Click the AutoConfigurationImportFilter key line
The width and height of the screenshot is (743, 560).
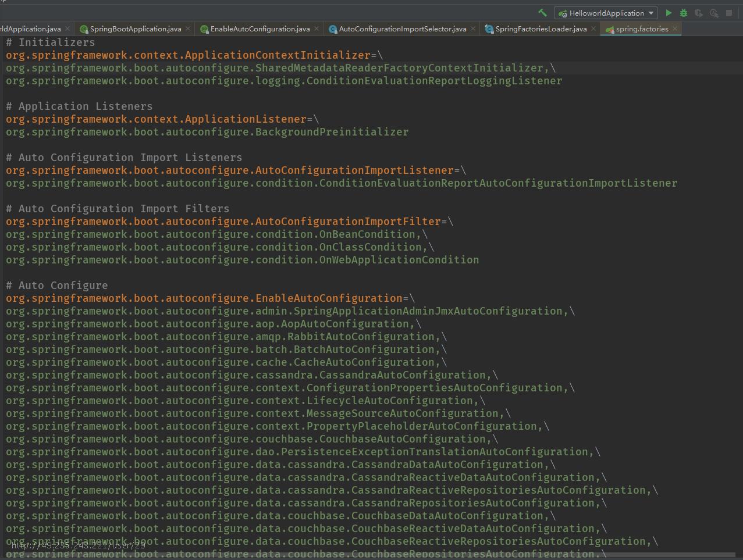(230, 222)
